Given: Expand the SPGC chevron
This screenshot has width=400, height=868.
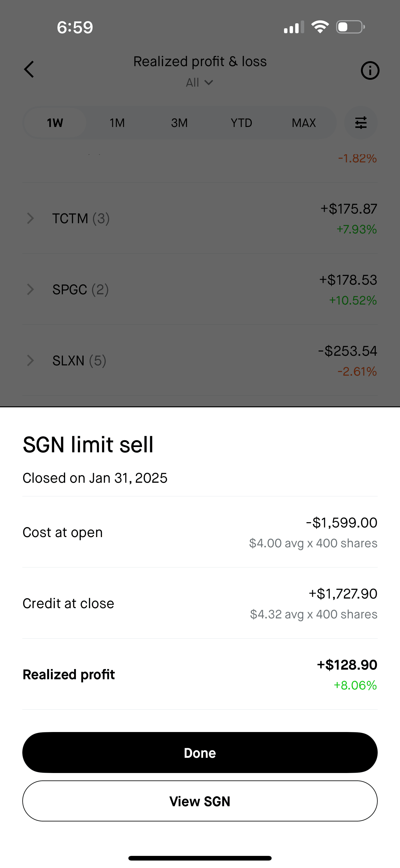Looking at the screenshot, I should click(30, 289).
